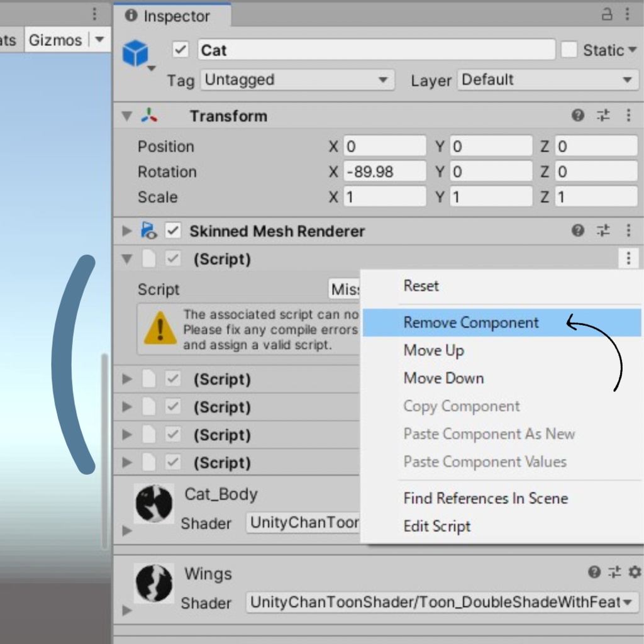This screenshot has height=644, width=644.
Task: Click the Scale Z field
Action: pos(596,197)
